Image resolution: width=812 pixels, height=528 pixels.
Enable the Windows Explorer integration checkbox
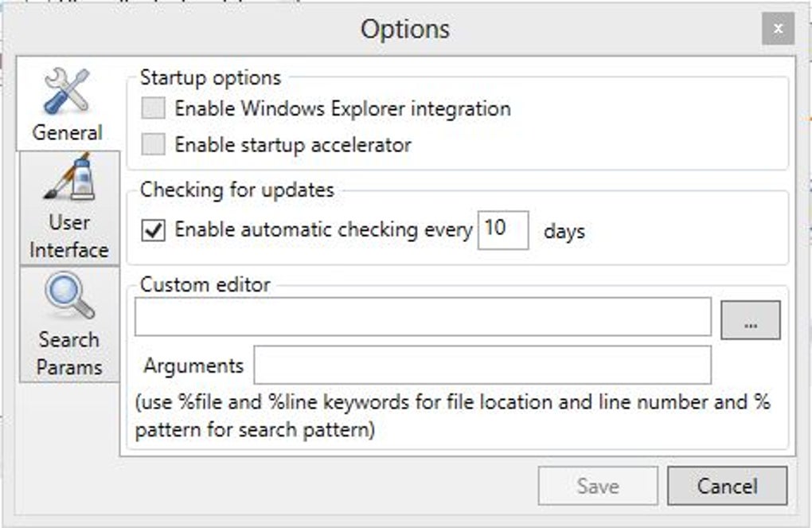point(153,108)
